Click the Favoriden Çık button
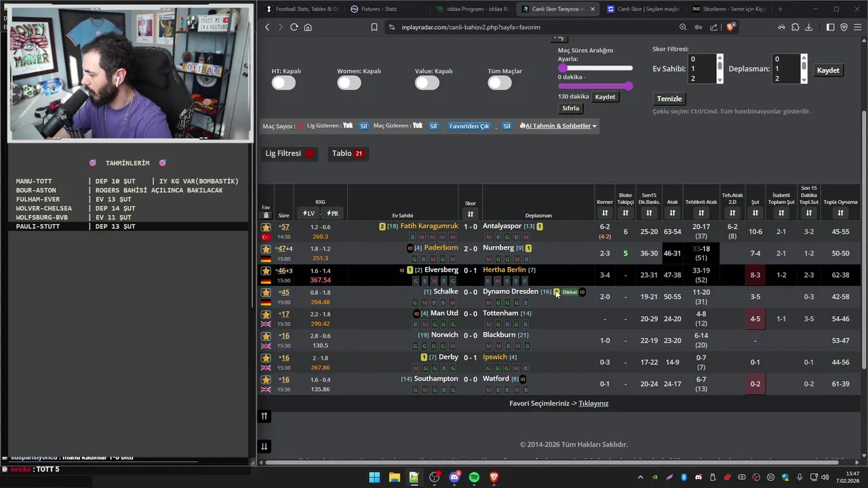Viewport: 868px width, 488px height. [469, 126]
